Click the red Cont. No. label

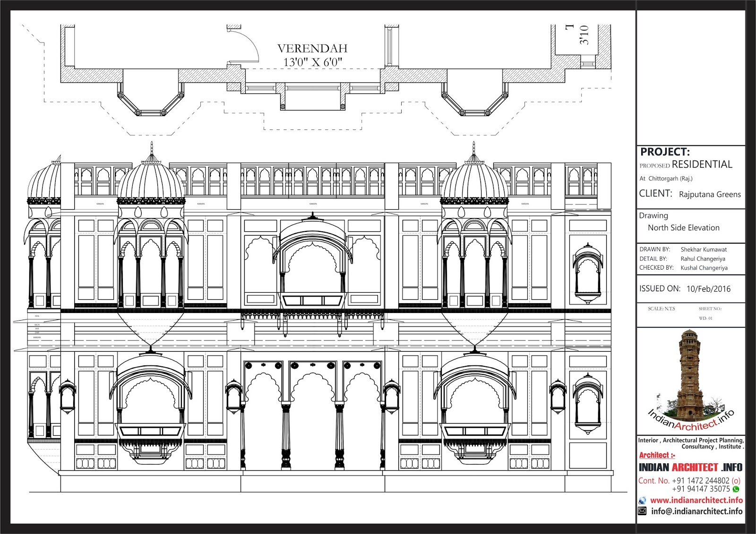pos(654,481)
